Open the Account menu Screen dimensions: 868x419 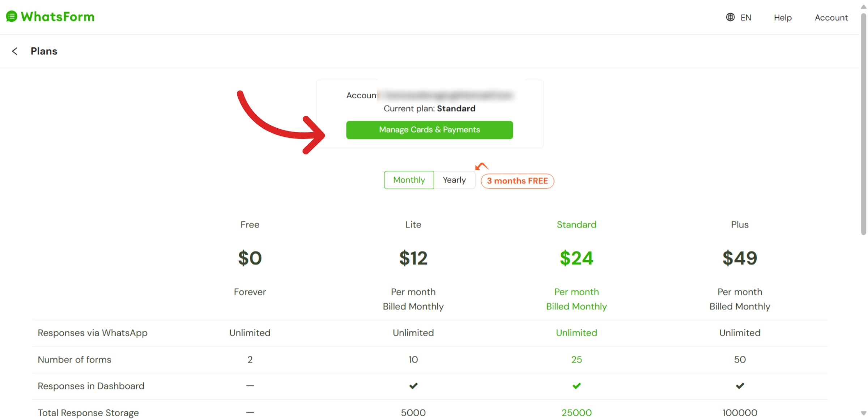point(831,18)
